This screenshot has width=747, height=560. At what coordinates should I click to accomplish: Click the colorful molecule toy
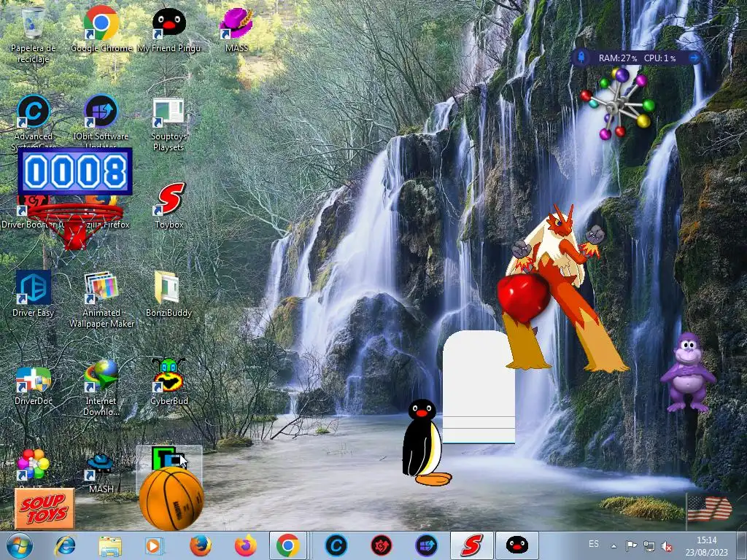tap(618, 103)
